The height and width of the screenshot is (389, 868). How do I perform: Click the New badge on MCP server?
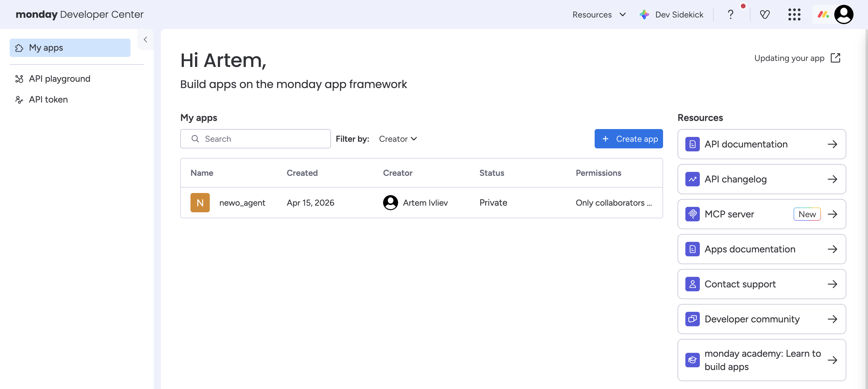coord(807,214)
